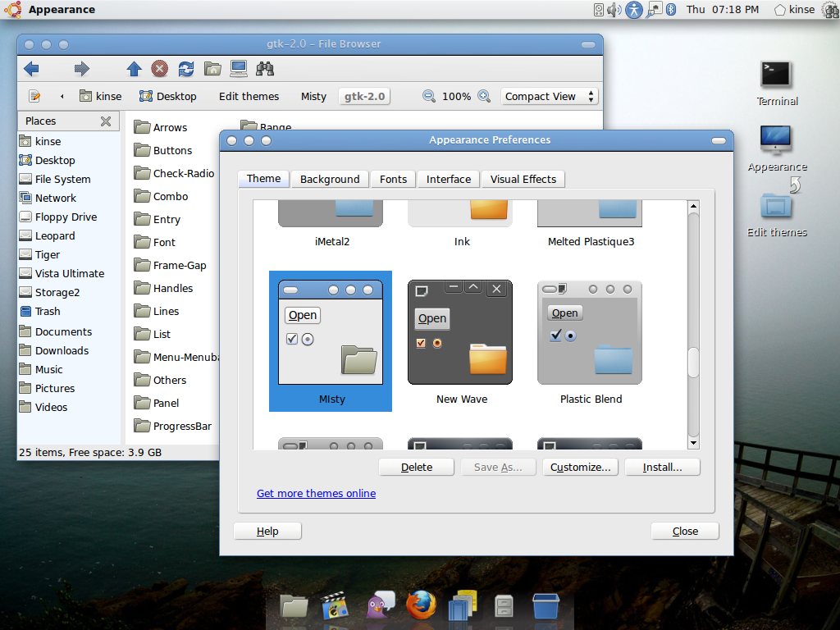Image resolution: width=840 pixels, height=630 pixels.
Task: Open documents stack in dock
Action: [463, 605]
